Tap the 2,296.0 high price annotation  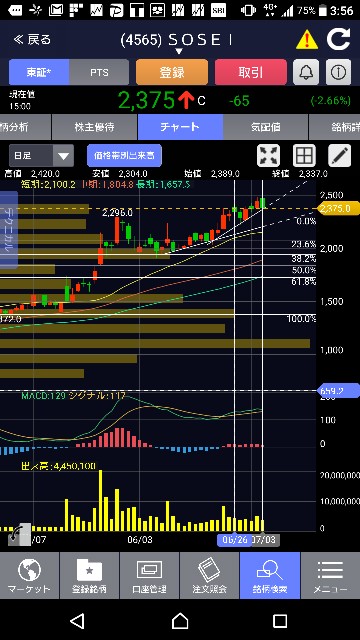[118, 213]
